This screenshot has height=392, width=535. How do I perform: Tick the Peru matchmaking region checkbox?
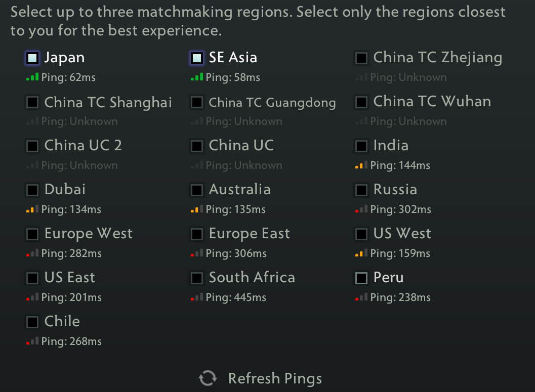tap(361, 278)
